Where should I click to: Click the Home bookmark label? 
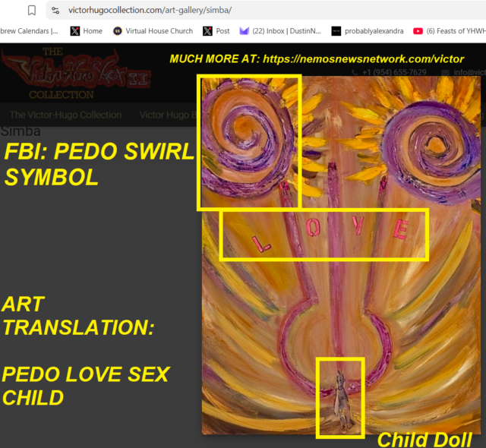[93, 31]
